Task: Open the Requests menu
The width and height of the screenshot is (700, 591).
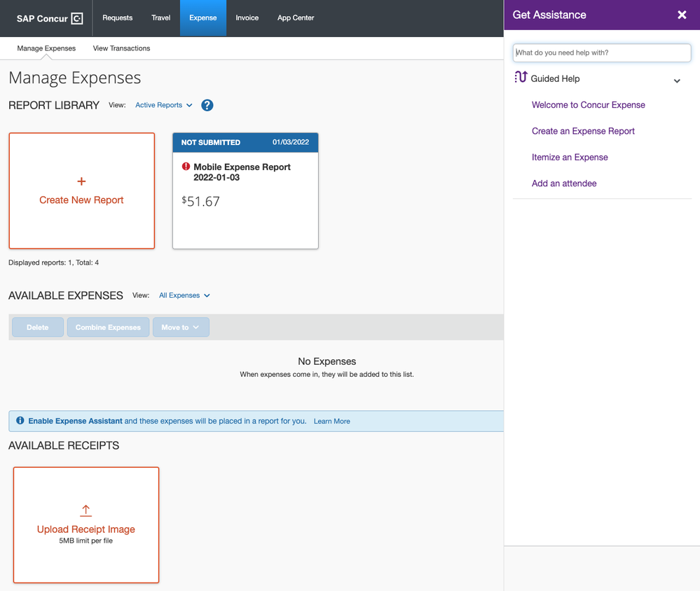Action: pos(118,18)
